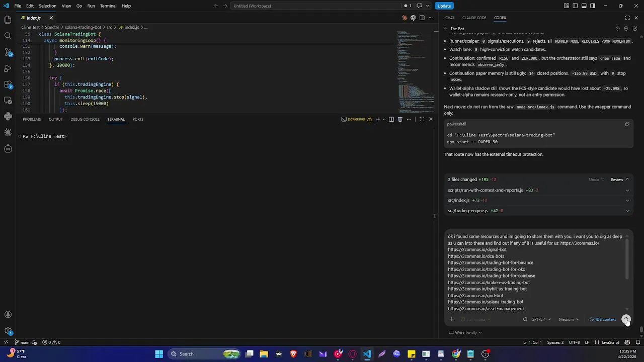Switch to the CHAT tab
Viewport: 644px width, 362px height.
pos(450,18)
